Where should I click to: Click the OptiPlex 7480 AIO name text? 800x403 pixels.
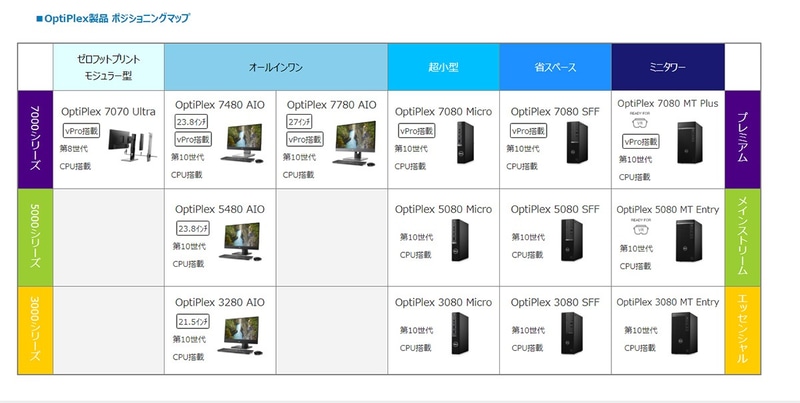(220, 105)
